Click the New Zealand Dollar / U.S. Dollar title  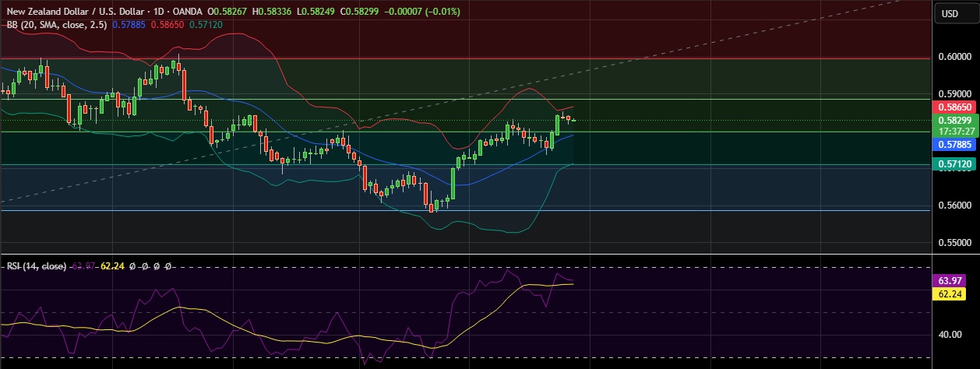[x=75, y=12]
